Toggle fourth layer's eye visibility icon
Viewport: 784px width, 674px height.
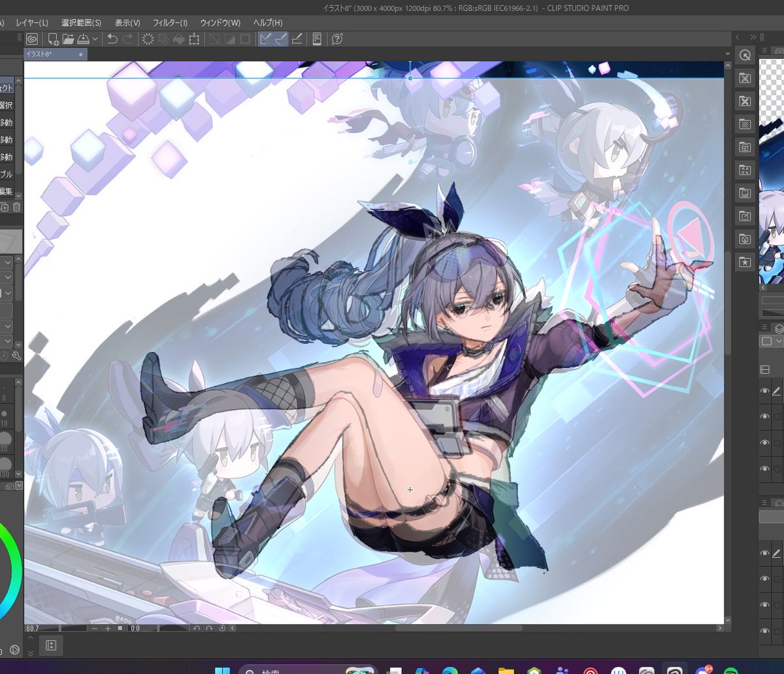[764, 469]
